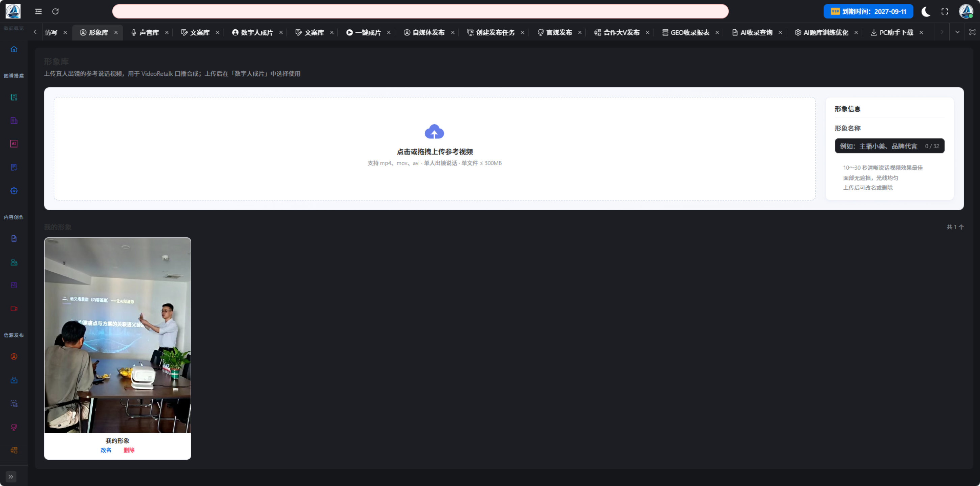Open the pink globe sidebar icon
Screen dimensions: 980x486
point(14,427)
